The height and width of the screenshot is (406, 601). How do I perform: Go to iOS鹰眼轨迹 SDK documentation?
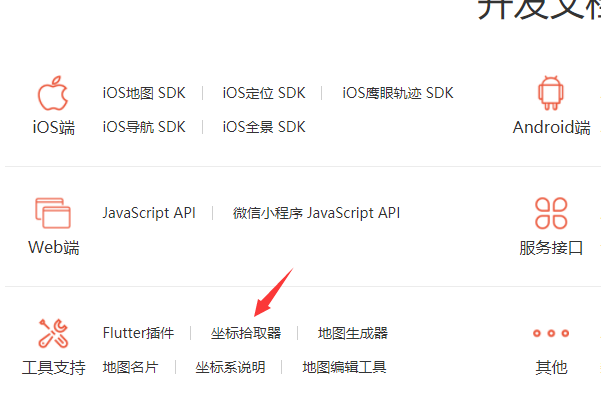point(398,93)
